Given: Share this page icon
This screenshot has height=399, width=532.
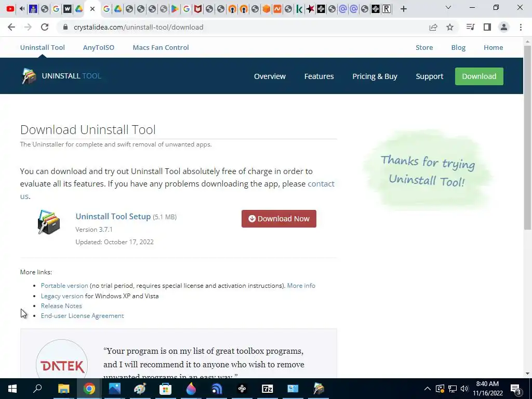Looking at the screenshot, I should click(433, 27).
